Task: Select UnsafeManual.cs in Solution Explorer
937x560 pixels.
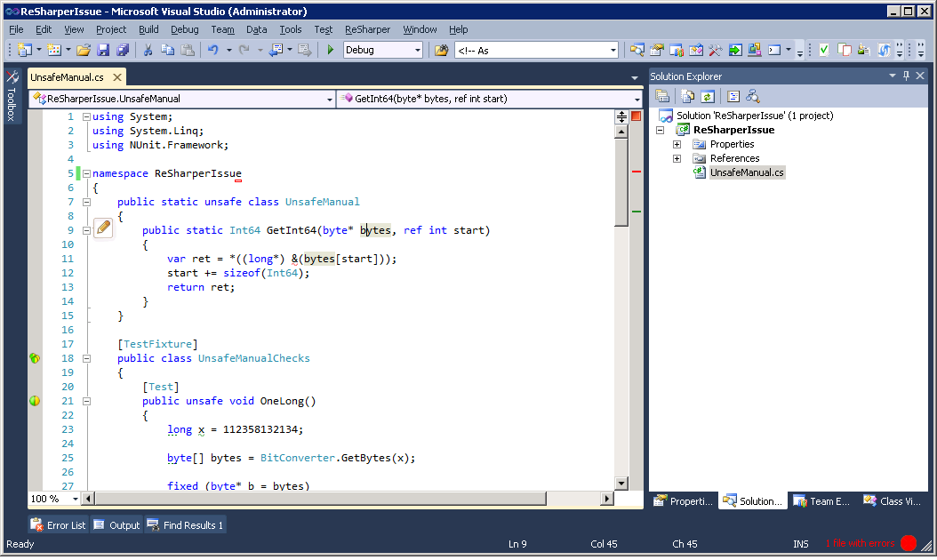Action: coord(747,172)
